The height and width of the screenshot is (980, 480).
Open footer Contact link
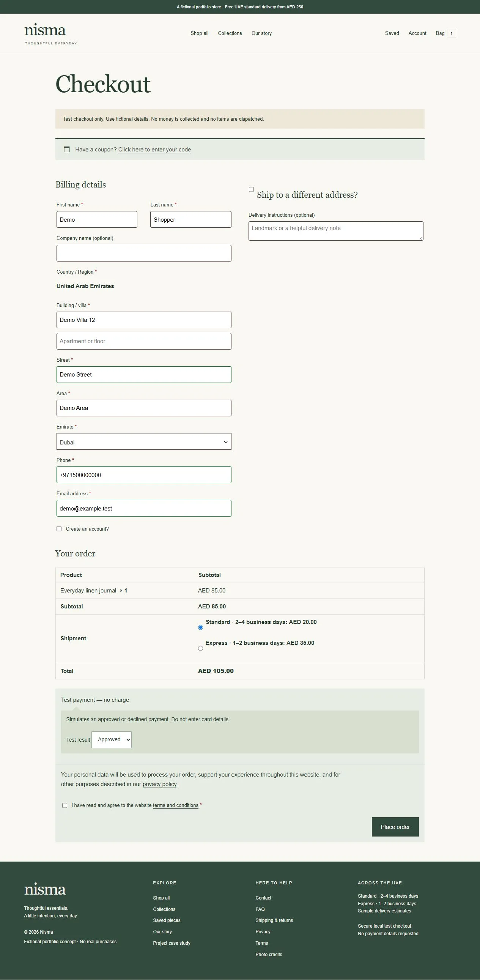click(x=263, y=898)
